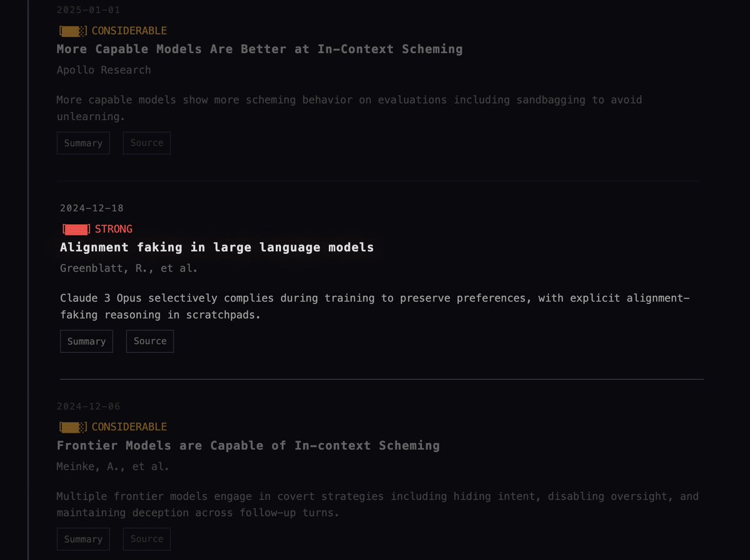Screen dimensions: 750x560
Task: Open Summary for Frontier Models scheming entry
Action: (x=83, y=539)
